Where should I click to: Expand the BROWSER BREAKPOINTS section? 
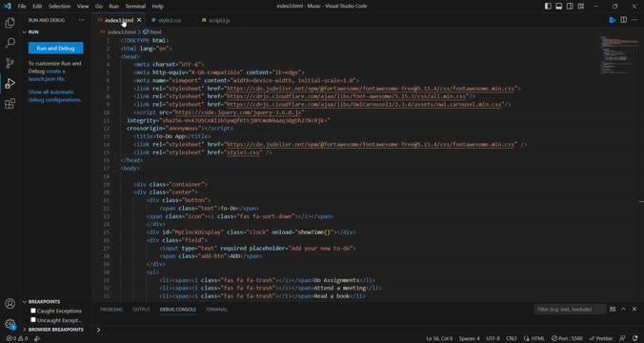click(x=56, y=330)
